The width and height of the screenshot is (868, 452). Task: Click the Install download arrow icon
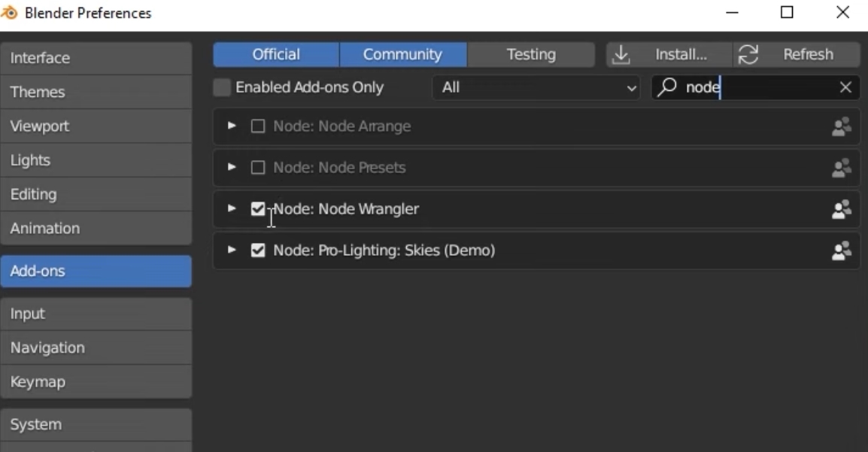tap(621, 54)
